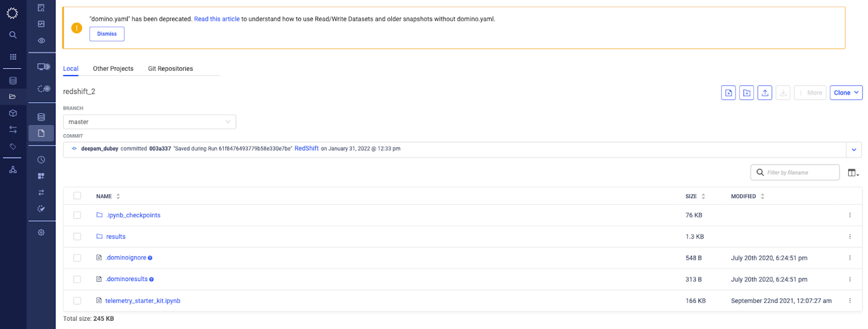
Task: Switch to the Git Repositories tab
Action: [170, 69]
